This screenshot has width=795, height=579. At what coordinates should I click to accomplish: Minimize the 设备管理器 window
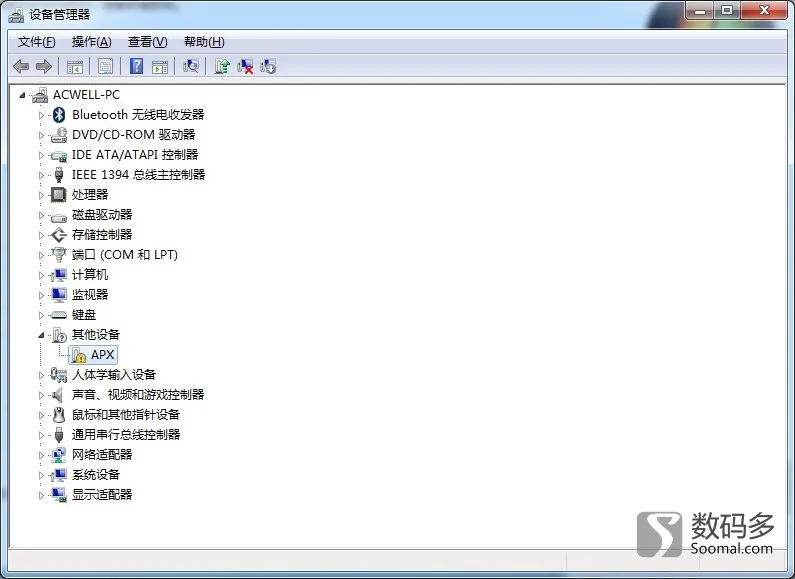700,11
